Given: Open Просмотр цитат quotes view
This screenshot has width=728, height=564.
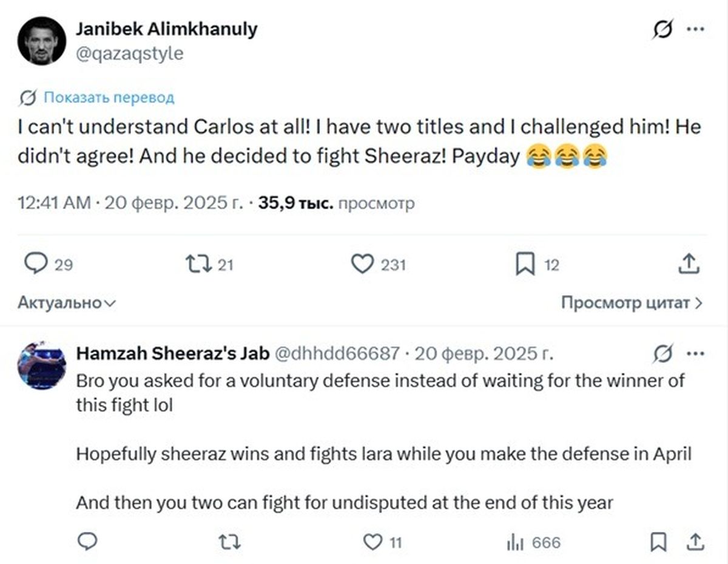Looking at the screenshot, I should [x=632, y=302].
